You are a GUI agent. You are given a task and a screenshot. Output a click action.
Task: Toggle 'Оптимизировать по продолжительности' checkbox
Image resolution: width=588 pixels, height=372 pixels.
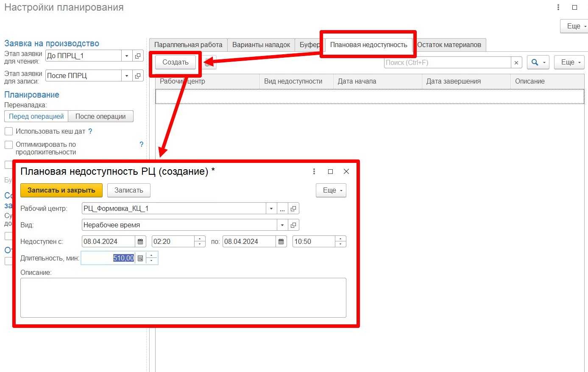pos(8,145)
